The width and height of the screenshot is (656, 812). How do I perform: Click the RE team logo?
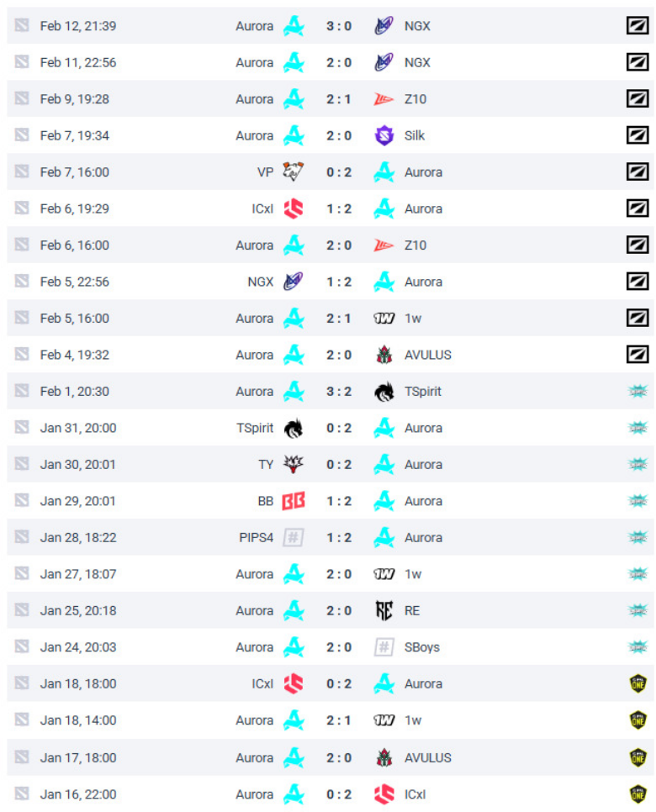point(384,610)
